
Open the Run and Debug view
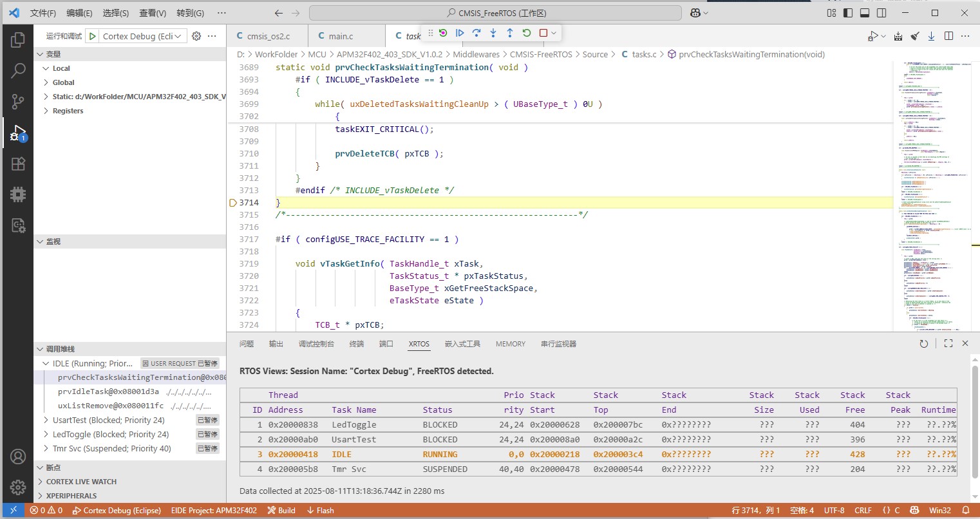(18, 133)
